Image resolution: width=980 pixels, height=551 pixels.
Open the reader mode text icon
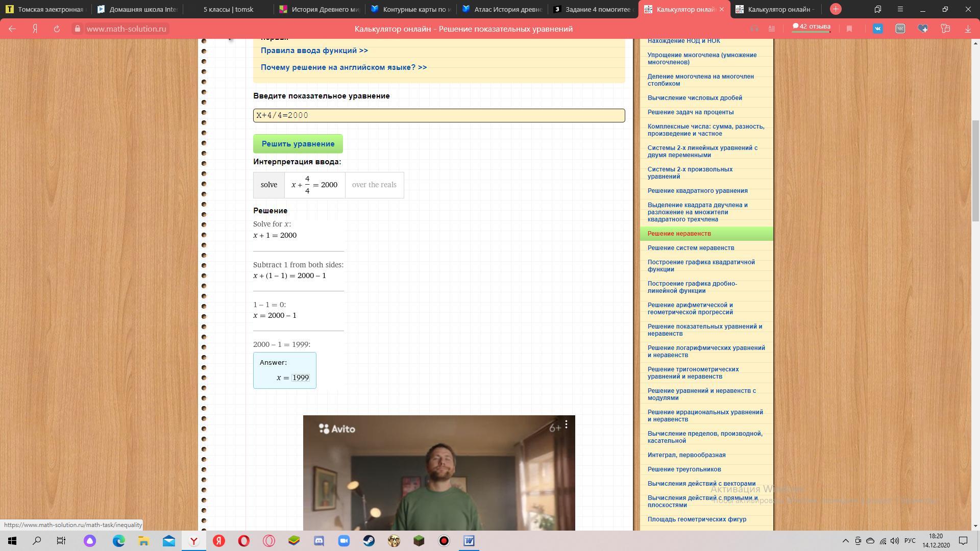(x=772, y=29)
